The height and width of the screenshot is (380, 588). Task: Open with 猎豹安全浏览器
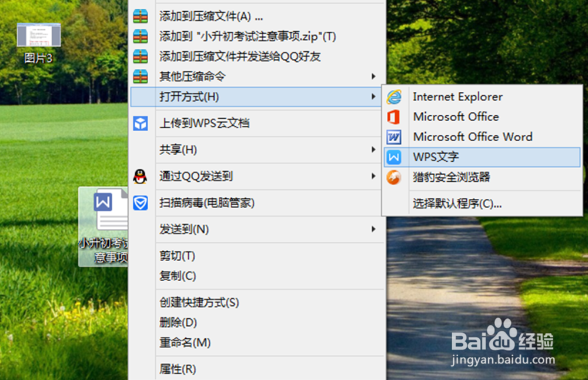click(482, 177)
